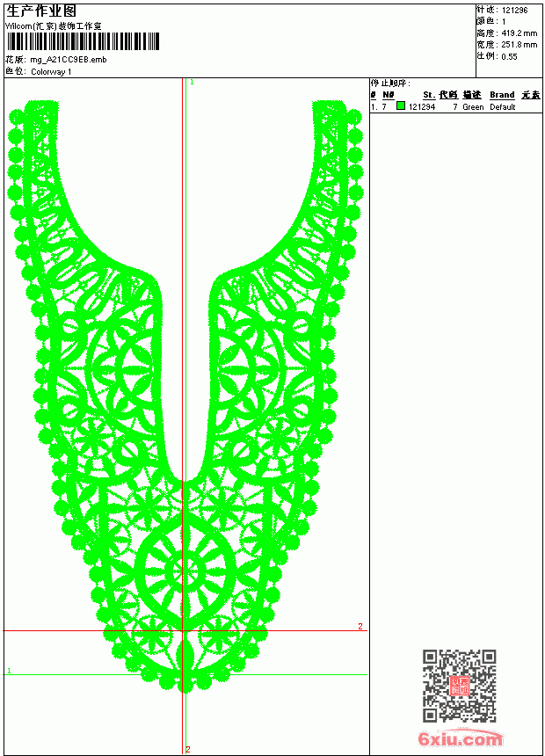Viewport: 545px width, 756px height.
Task: Click the green marker number 1 at left edge
Action: (9, 671)
